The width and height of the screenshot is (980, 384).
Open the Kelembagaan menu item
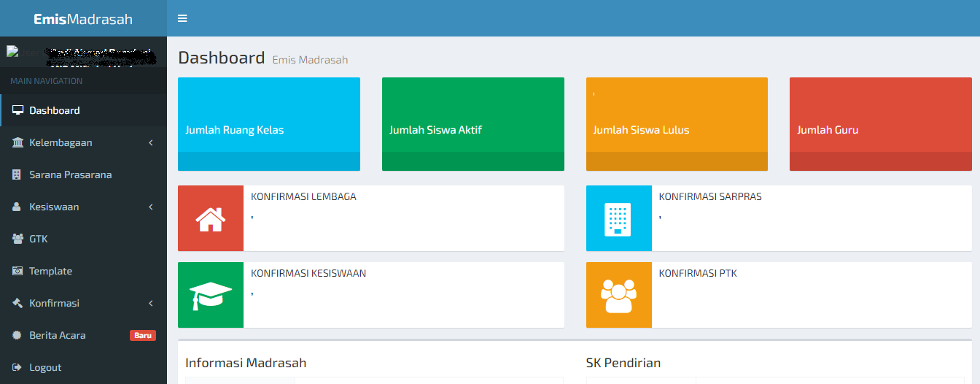click(x=84, y=142)
